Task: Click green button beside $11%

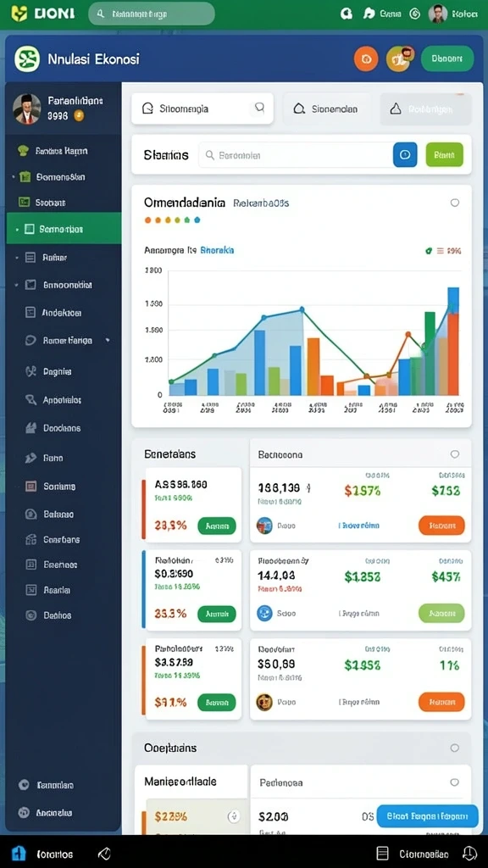Action: 217,703
